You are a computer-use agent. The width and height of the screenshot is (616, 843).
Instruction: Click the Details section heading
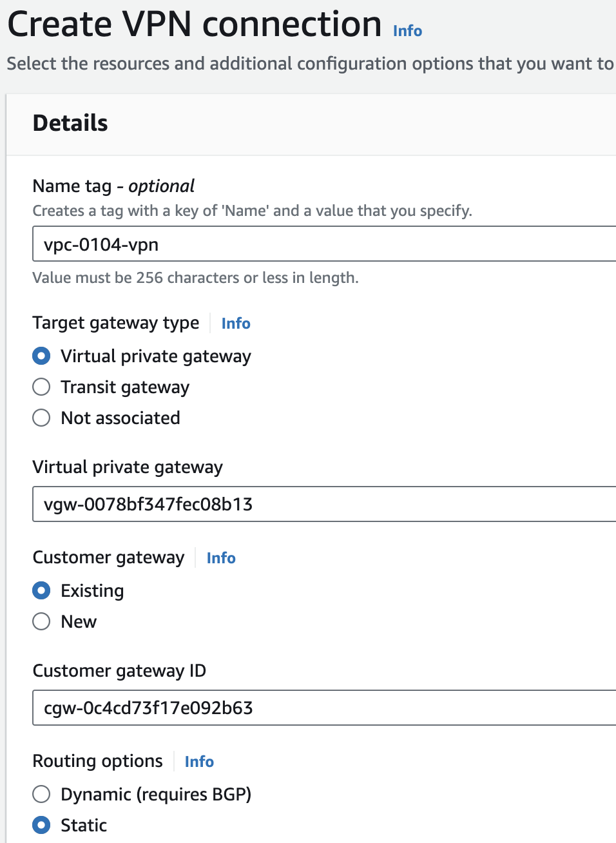(x=70, y=123)
